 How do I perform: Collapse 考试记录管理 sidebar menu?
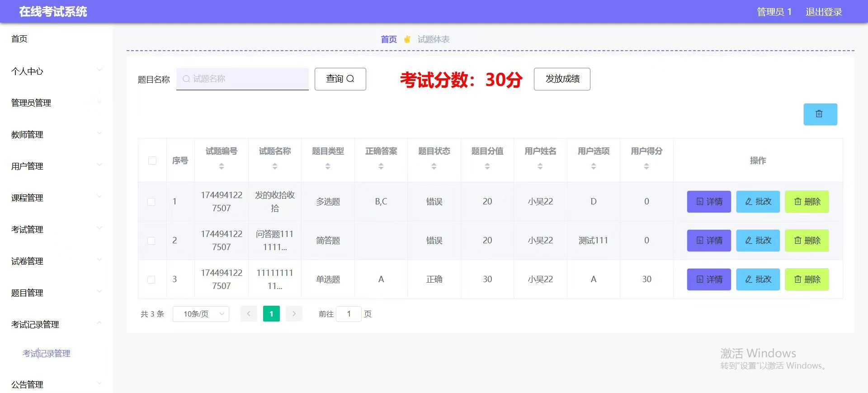tap(57, 324)
